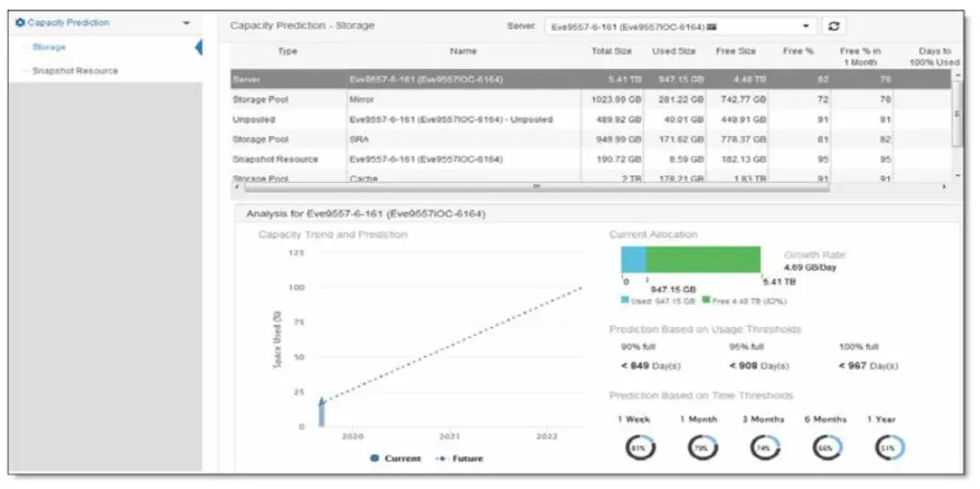Image resolution: width=980 pixels, height=489 pixels.
Task: Click the Capacity Prediction gear icon
Action: tap(20, 23)
